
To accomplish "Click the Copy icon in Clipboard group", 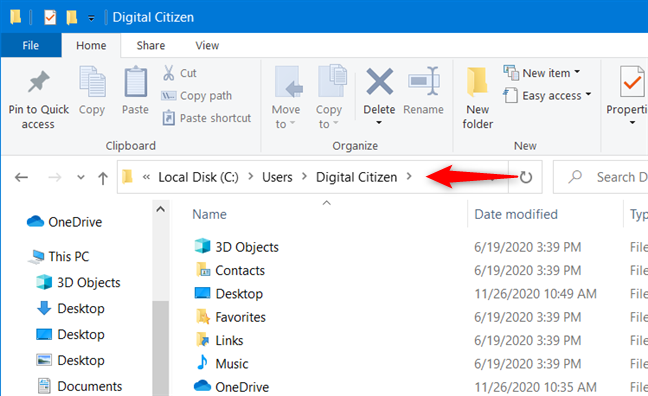I will (x=92, y=81).
